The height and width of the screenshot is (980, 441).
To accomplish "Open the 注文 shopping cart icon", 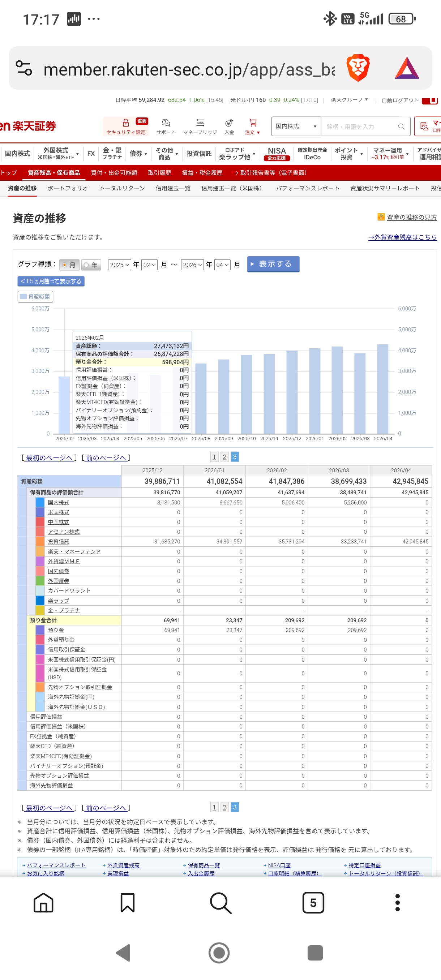I will [x=252, y=123].
